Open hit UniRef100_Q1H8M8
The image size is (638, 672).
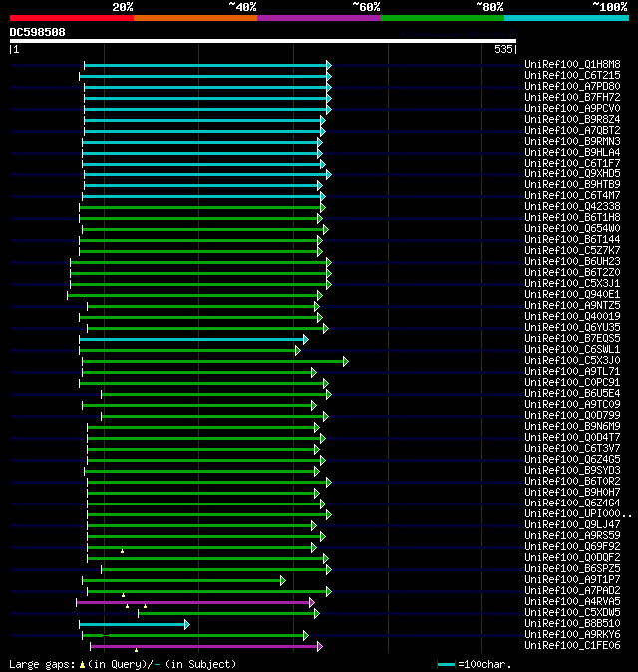(572, 64)
